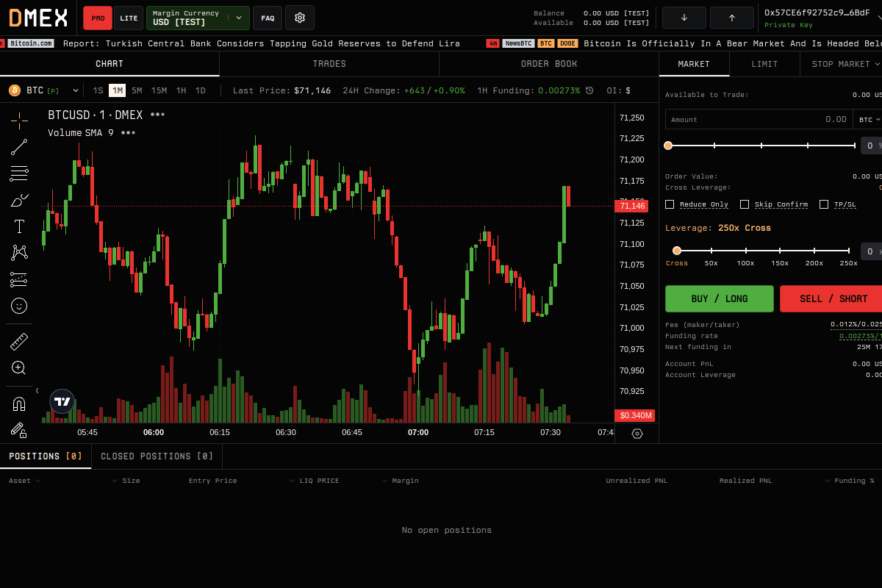Expand the BTC symbol selector

tap(76, 90)
